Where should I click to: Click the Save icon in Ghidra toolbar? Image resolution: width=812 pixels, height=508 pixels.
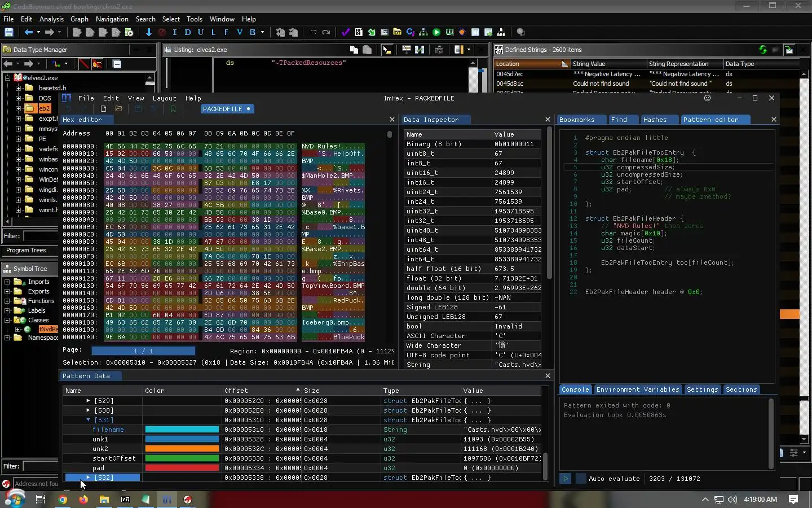tap(8, 33)
